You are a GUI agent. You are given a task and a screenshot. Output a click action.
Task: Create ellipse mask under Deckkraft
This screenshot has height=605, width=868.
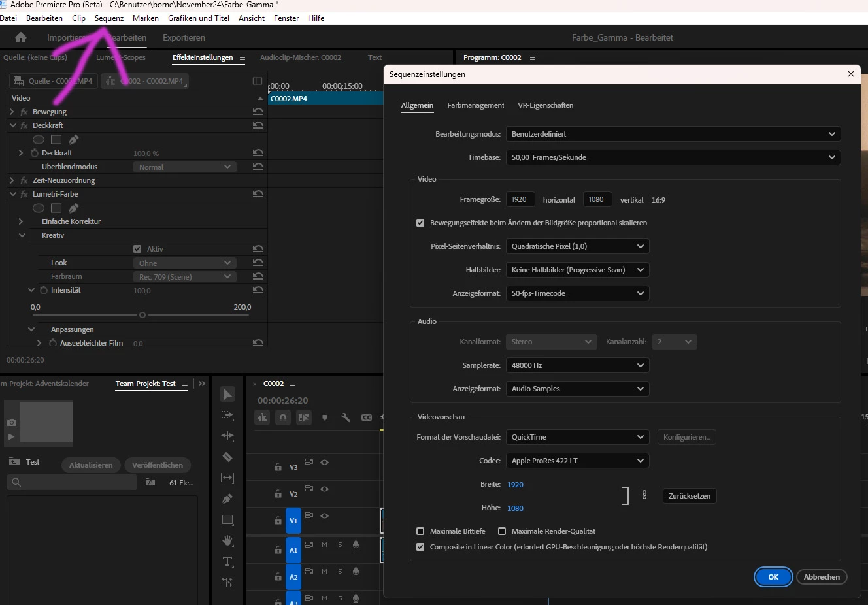[x=39, y=139]
